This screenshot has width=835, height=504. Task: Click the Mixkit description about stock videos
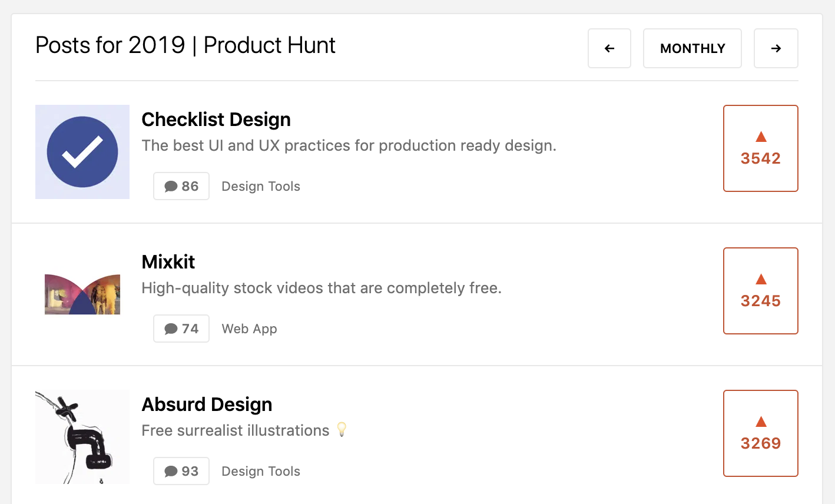coord(322,288)
